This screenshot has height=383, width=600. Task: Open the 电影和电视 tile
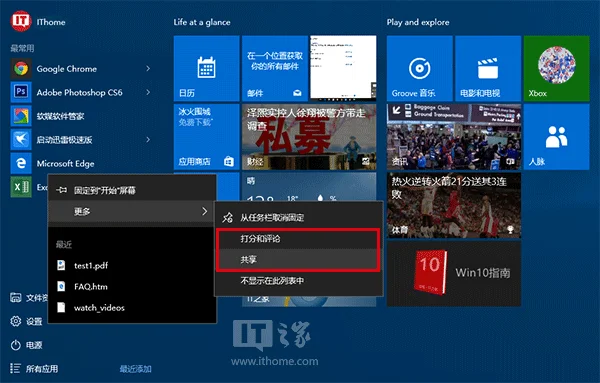(x=488, y=68)
